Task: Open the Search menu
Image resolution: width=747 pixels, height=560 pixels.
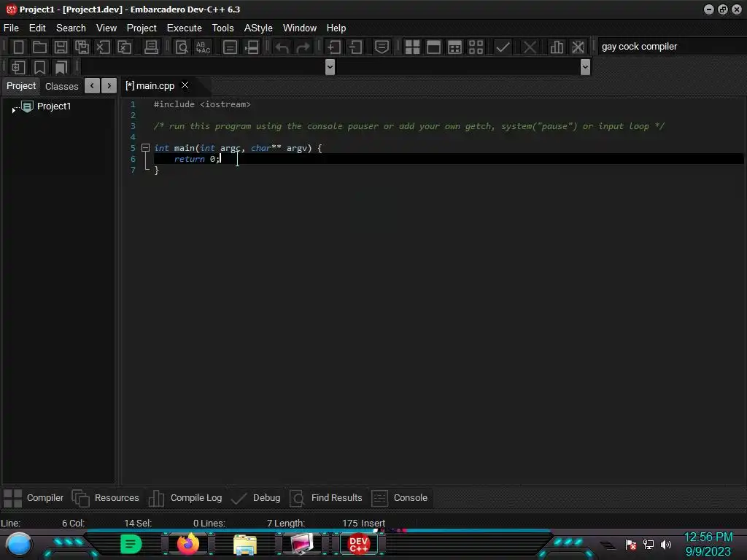Action: point(71,28)
